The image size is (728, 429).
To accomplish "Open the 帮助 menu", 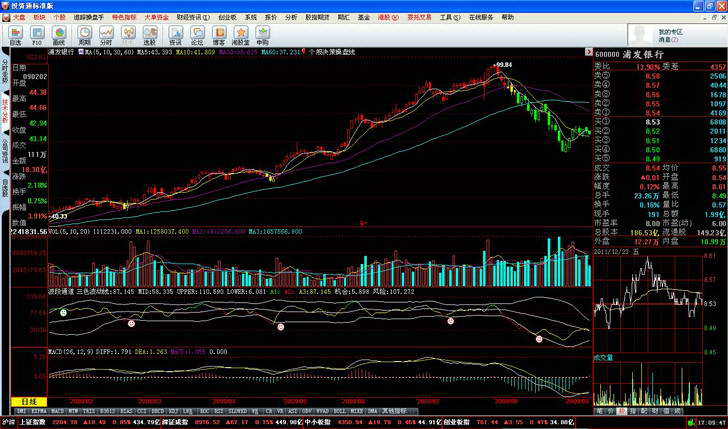I will (507, 17).
